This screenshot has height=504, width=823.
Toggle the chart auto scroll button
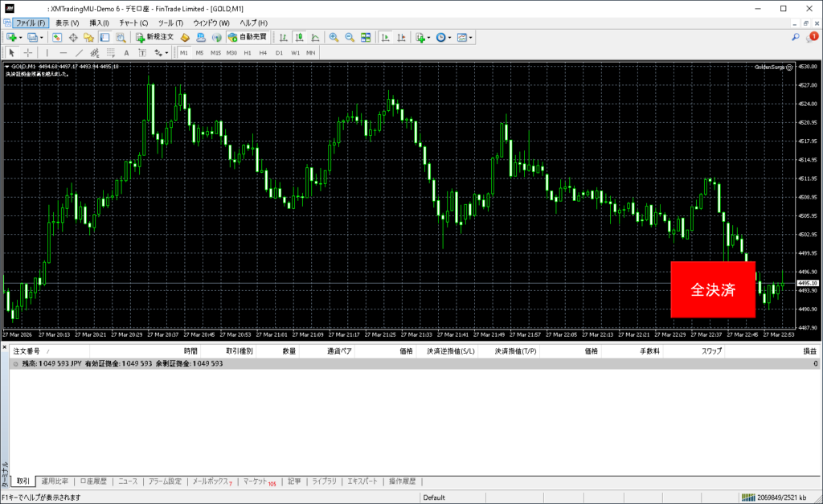pos(386,38)
